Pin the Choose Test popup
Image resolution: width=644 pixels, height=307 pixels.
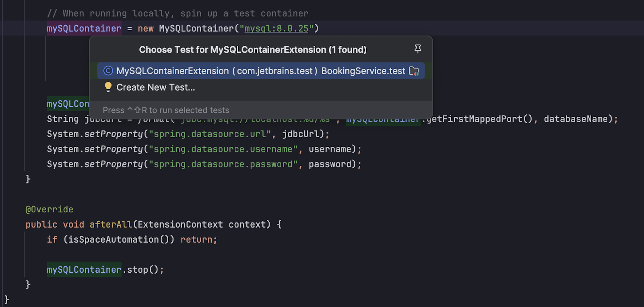click(418, 49)
